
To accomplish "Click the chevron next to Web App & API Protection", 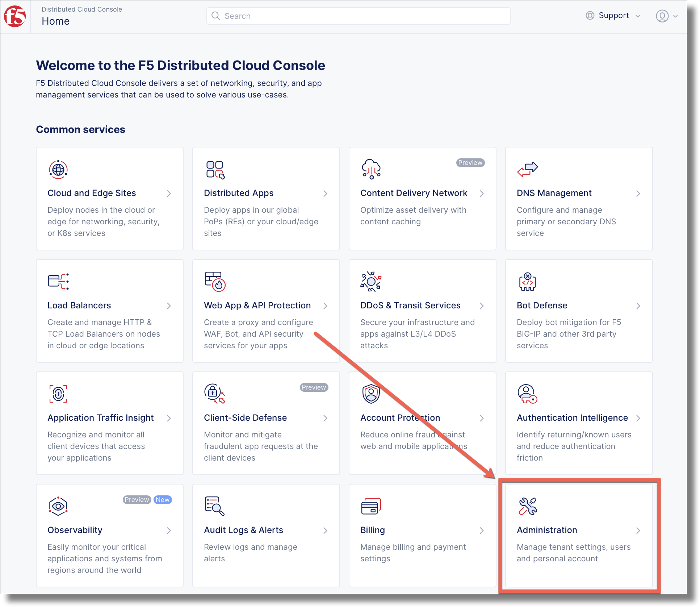I will tap(326, 306).
